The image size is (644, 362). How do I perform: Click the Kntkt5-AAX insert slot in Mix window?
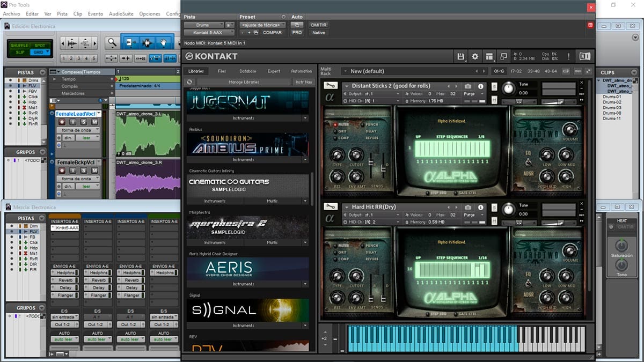(x=64, y=228)
